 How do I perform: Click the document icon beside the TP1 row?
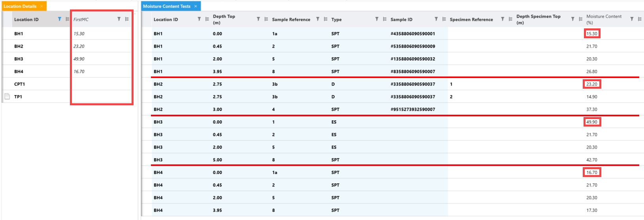7,97
